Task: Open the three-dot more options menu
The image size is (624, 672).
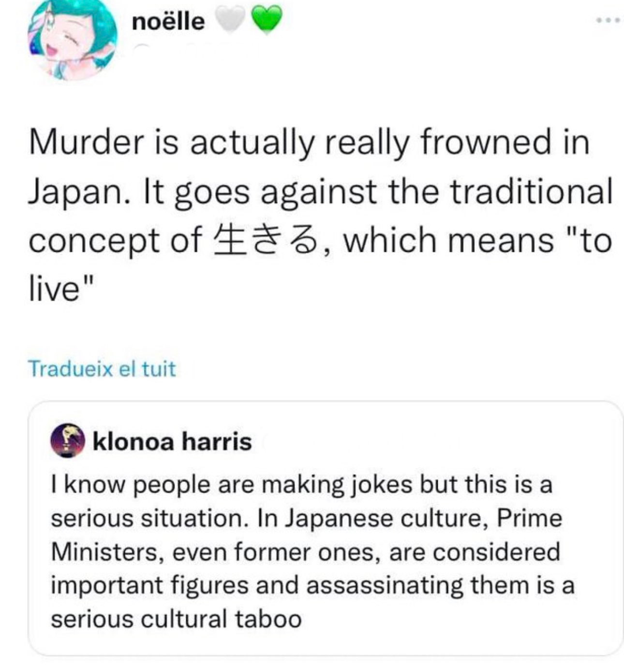Action: [608, 21]
